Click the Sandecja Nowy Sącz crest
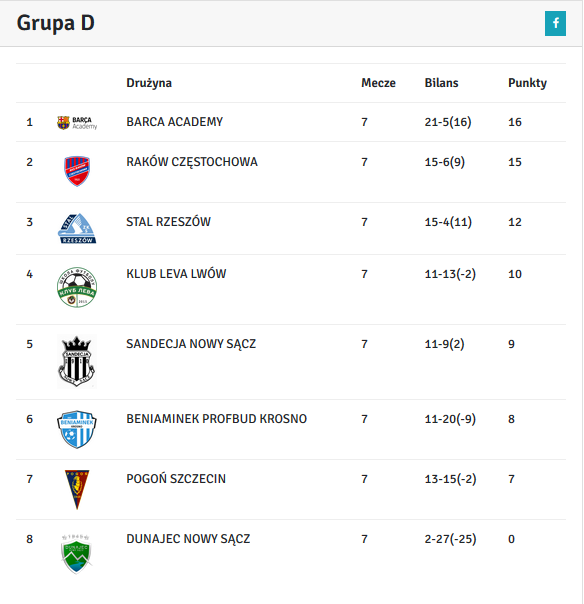 coord(77,362)
